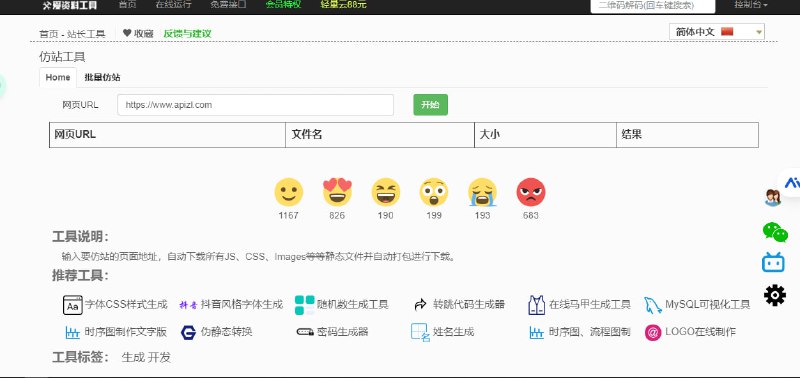The width and height of the screenshot is (800, 378).
Task: Click the 抖音风格字体生成 icon
Action: pos(188,305)
